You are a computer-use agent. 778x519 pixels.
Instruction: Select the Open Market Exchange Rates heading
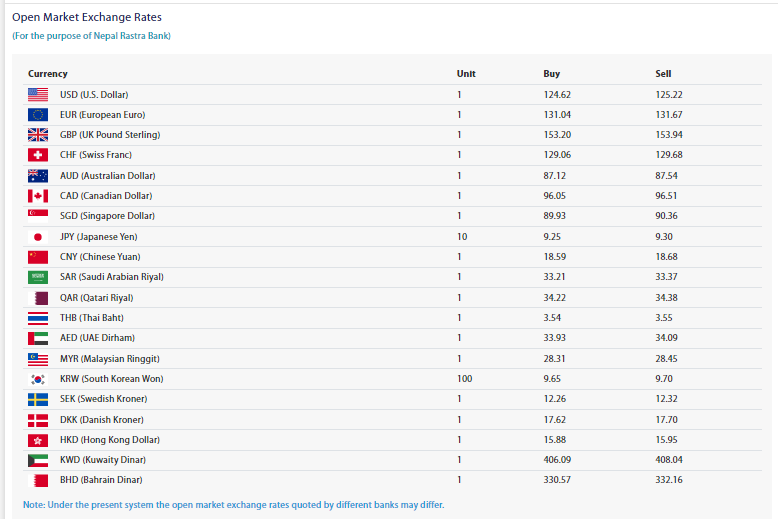point(87,17)
